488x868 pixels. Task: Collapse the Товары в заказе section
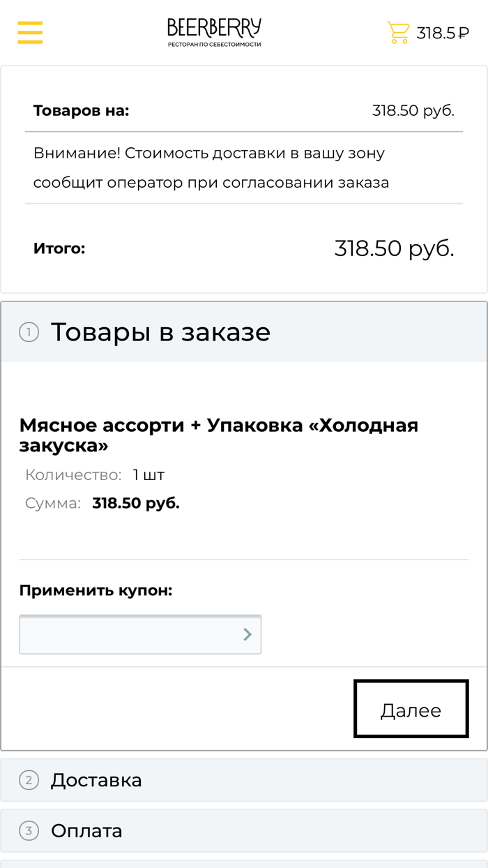[160, 333]
